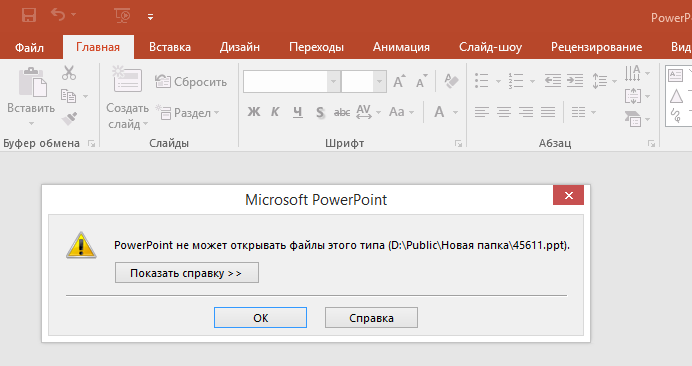The width and height of the screenshot is (692, 366).
Task: Close the Microsoft PowerPoint dialog
Action: [568, 195]
